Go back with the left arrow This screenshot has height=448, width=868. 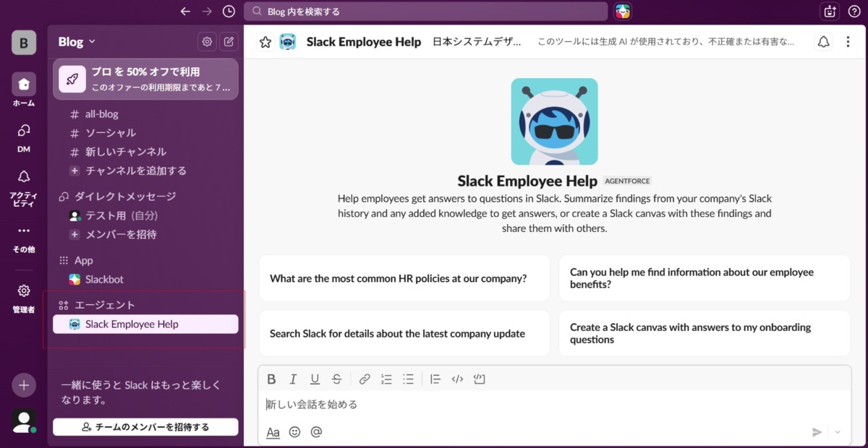coord(185,12)
